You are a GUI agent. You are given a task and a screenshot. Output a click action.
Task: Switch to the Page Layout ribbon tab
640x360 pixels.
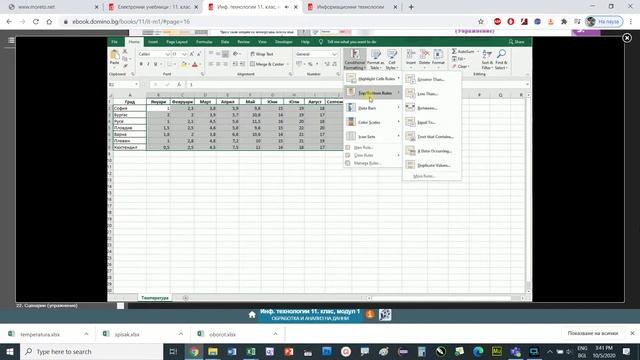[x=177, y=42]
